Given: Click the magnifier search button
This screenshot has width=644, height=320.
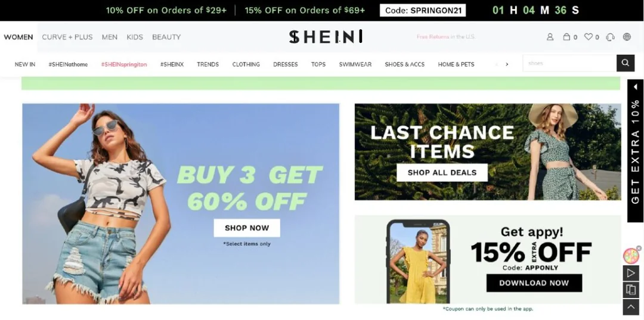Looking at the screenshot, I should tap(625, 63).
